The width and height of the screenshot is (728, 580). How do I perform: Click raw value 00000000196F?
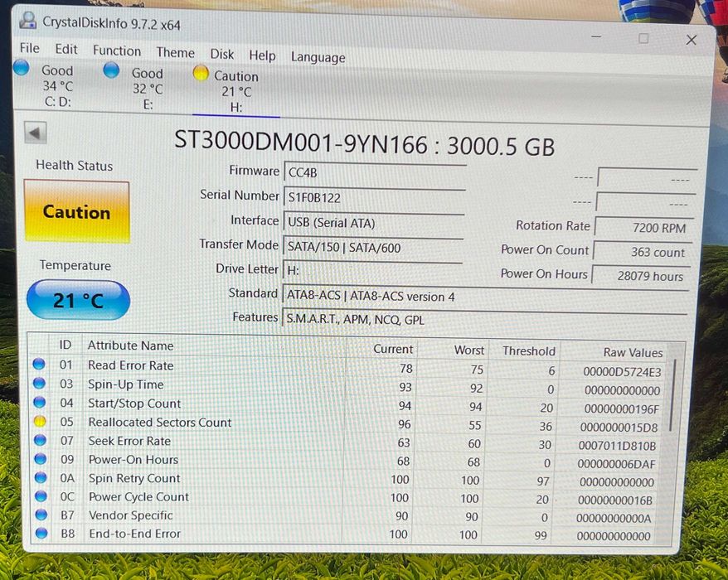pyautogui.click(x=622, y=409)
